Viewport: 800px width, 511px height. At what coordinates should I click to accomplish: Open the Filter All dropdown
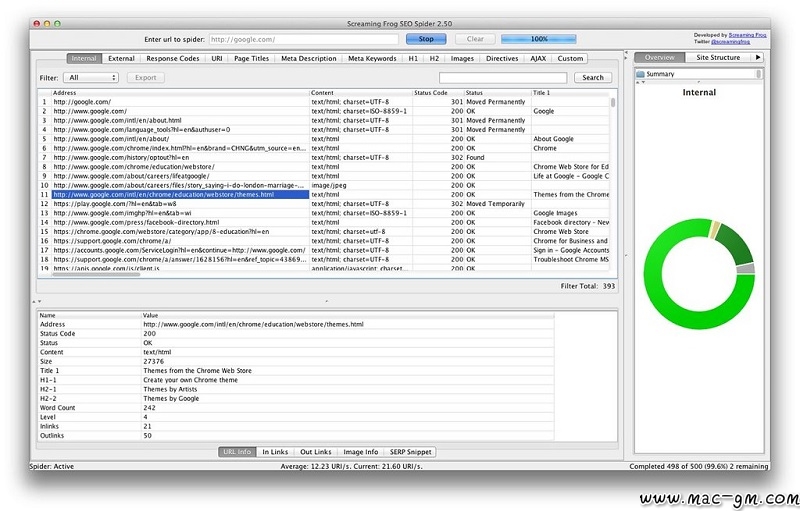tap(91, 78)
